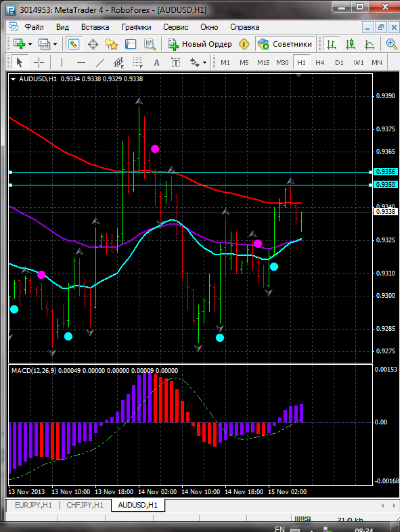Switch timeframe to MN
Screen dimensions: 406x532
click(377, 63)
